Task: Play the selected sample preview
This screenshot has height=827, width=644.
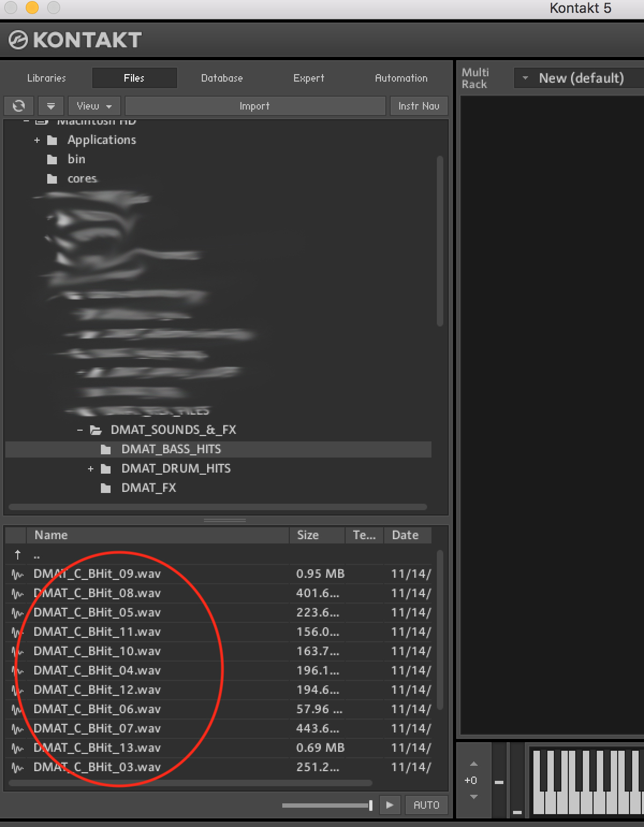Action: (x=390, y=805)
